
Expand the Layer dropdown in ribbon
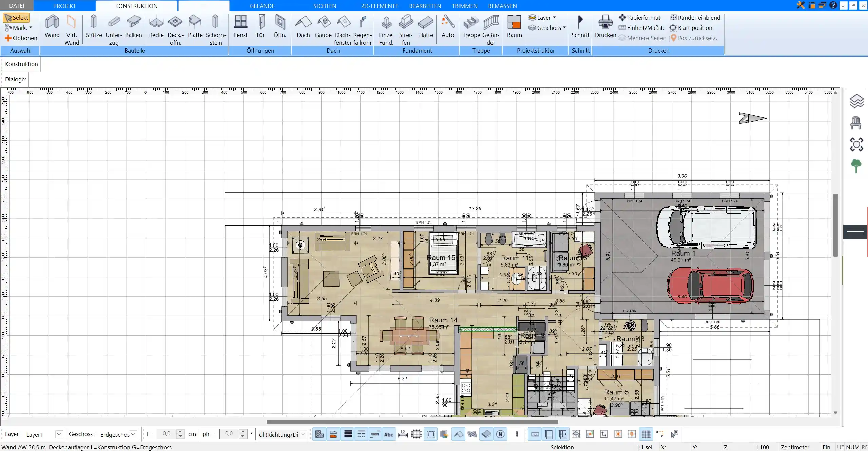(x=542, y=18)
